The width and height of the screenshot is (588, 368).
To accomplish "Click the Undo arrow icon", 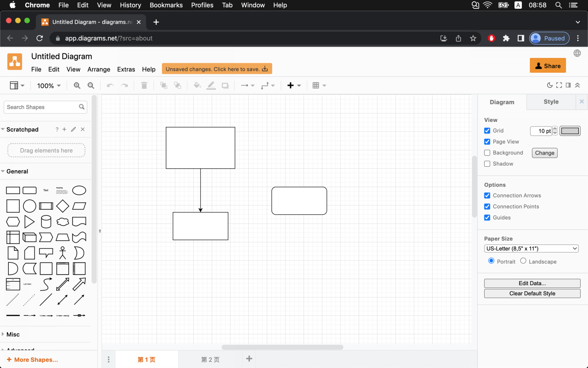I will [x=110, y=85].
